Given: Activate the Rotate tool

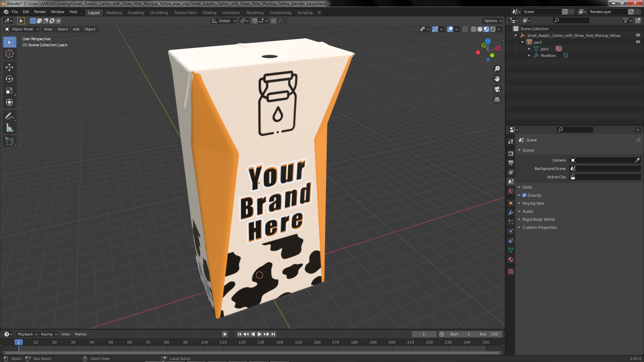Looking at the screenshot, I should point(9,79).
